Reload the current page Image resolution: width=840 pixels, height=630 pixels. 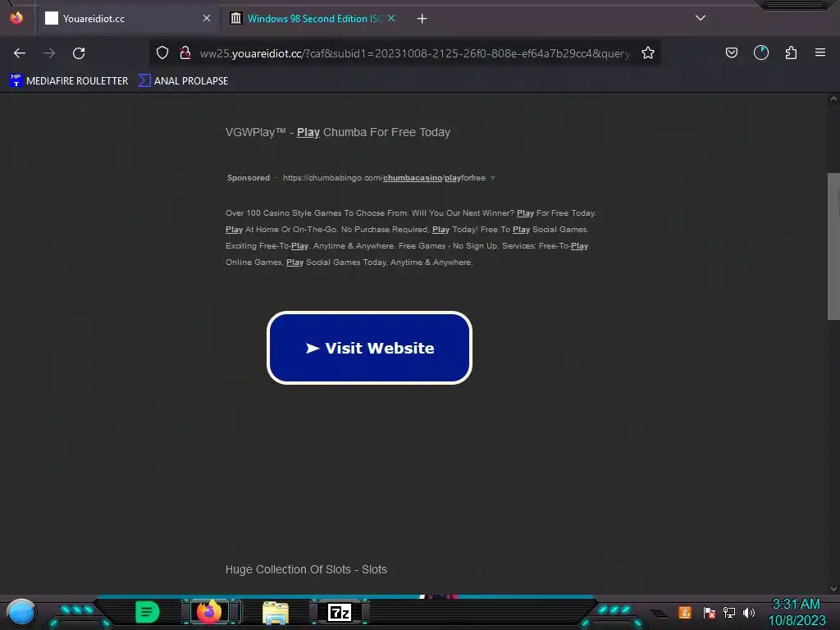[79, 53]
